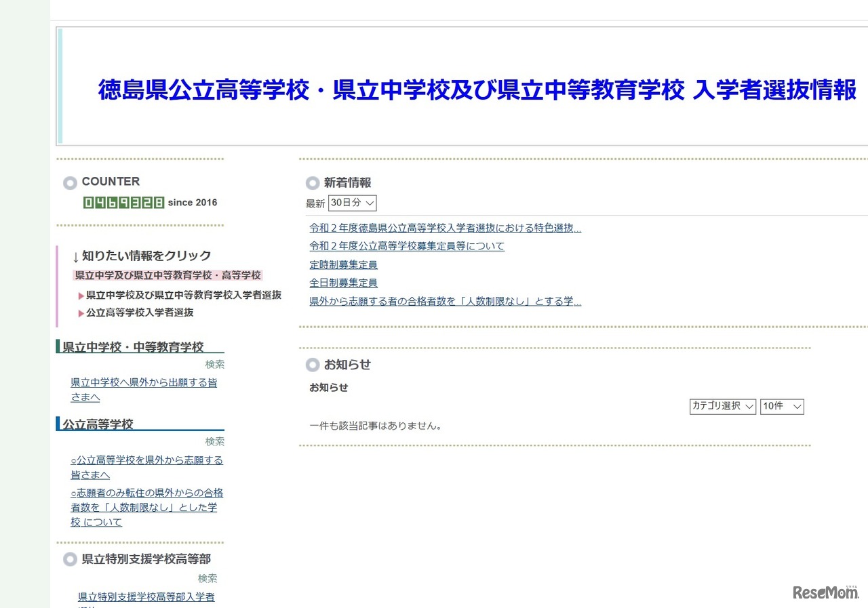The height and width of the screenshot is (608, 868).
Task: Open the カテゴリ選択 category dropdown
Action: (723, 406)
